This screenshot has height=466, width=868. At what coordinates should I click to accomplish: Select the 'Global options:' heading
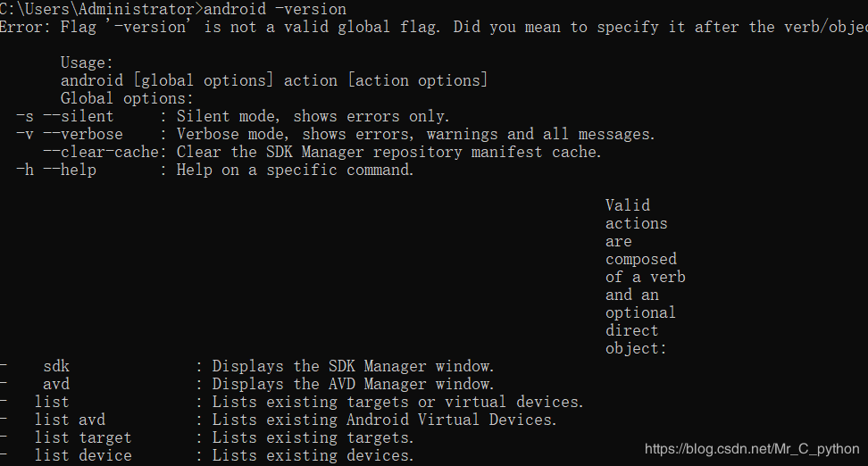(127, 98)
